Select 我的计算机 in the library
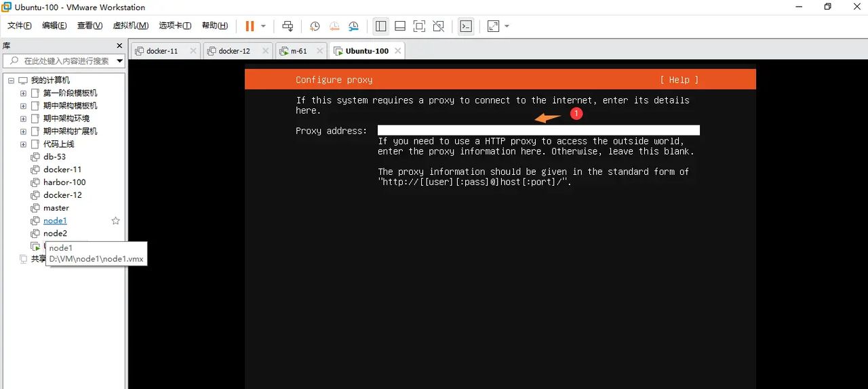Viewport: 868px width, 389px height. point(50,80)
